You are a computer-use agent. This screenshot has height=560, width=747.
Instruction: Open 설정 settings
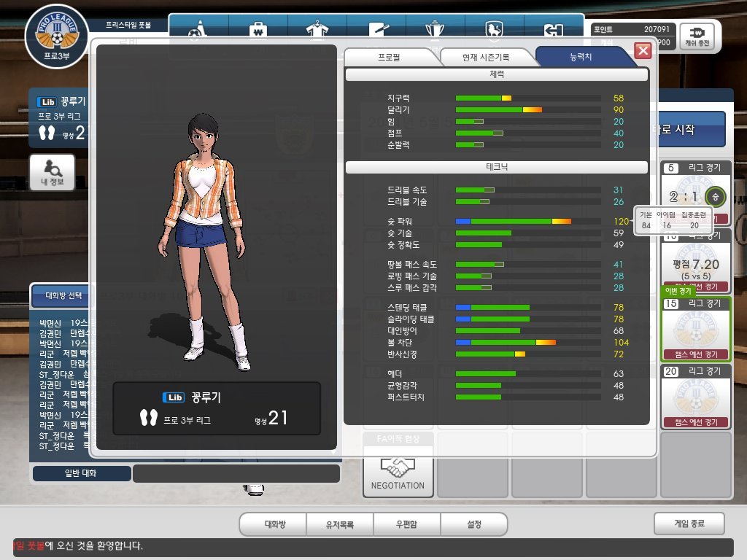click(x=473, y=524)
